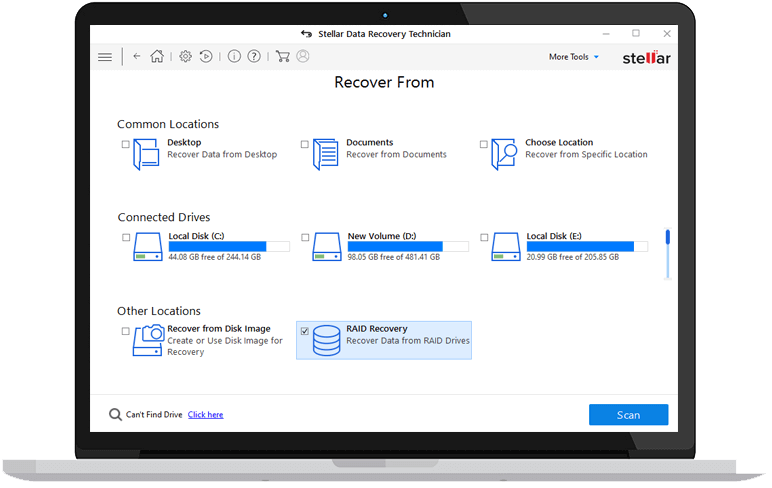This screenshot has height=488, width=772.
Task: Check the Local Disk (C:) checkbox
Action: 126,237
